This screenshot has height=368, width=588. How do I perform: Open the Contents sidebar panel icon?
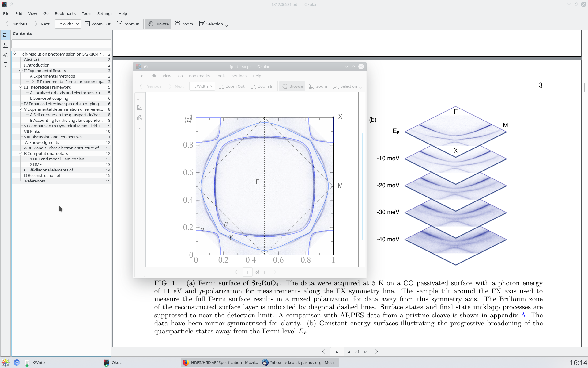[5, 35]
